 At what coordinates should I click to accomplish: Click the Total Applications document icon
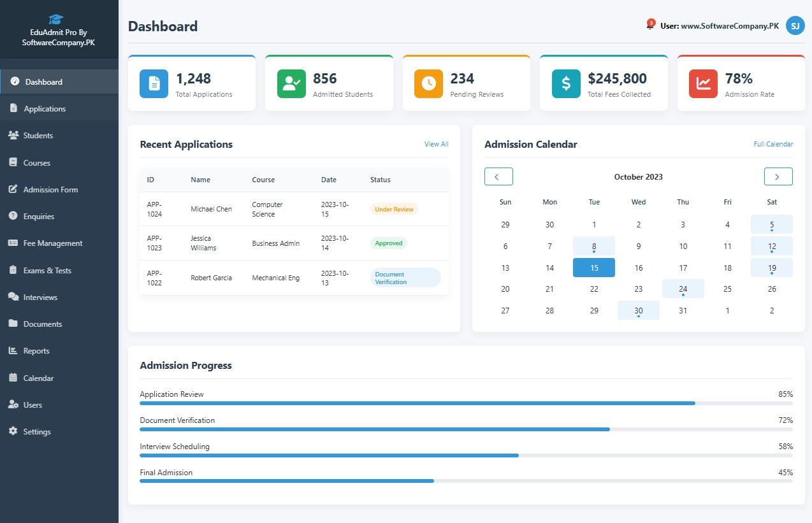pos(154,83)
